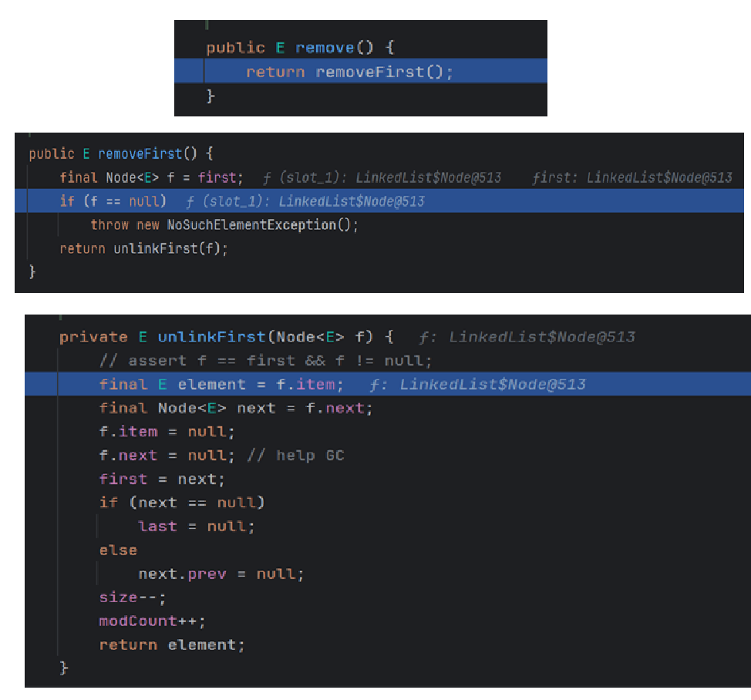Click the 'modCount++;' line

(x=153, y=621)
